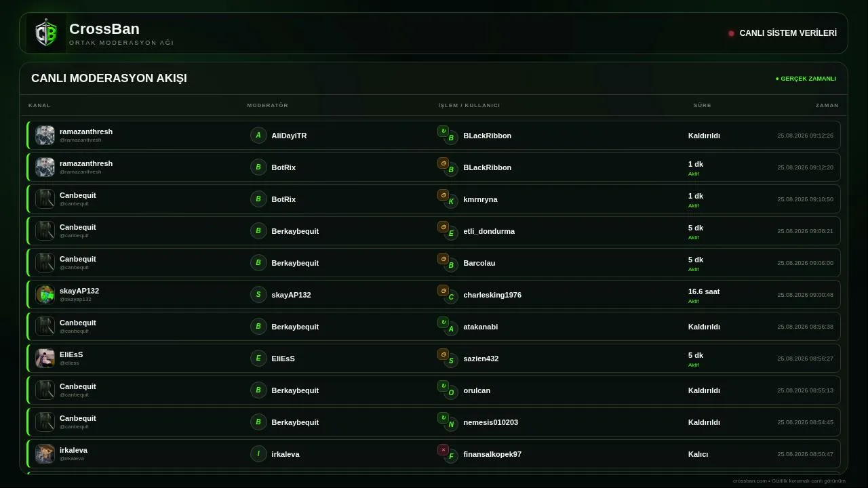The width and height of the screenshot is (868, 488).
Task: Select the MODERATÖR column header
Action: tap(268, 105)
